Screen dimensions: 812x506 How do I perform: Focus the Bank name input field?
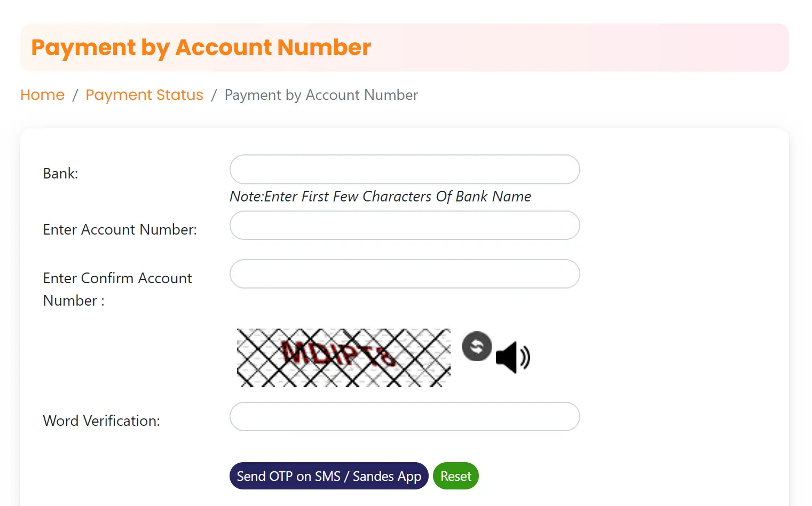[404, 169]
